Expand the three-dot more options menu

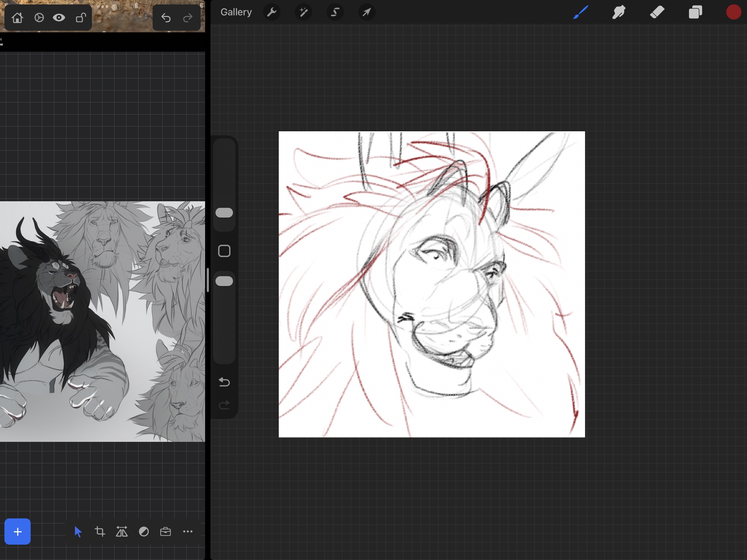click(x=187, y=531)
